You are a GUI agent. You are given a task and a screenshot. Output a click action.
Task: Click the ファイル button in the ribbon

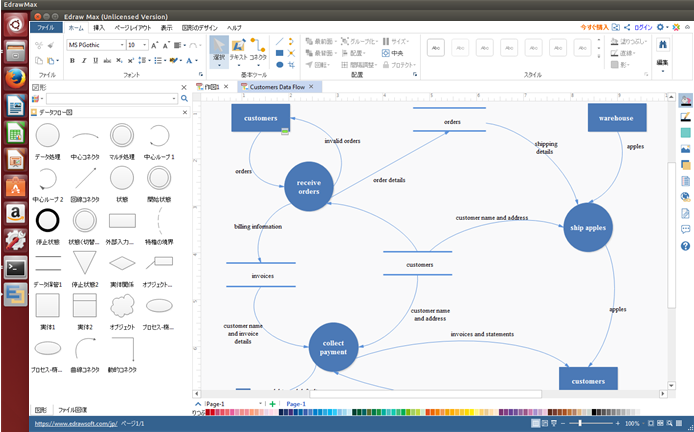tap(46, 28)
